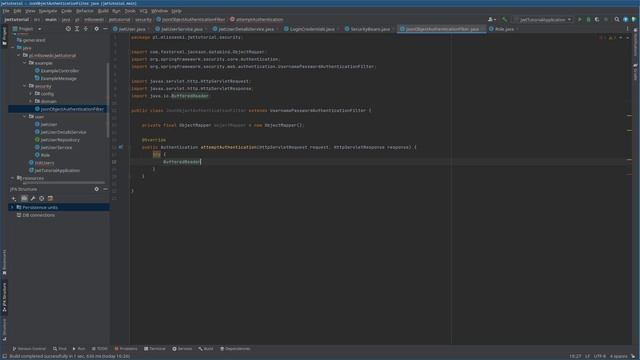Open the Build menu
This screenshot has width=640, height=360.
tap(103, 11)
